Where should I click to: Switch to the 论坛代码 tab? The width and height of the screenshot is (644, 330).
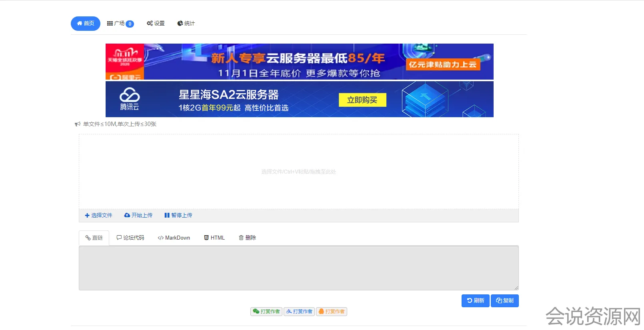(130, 238)
